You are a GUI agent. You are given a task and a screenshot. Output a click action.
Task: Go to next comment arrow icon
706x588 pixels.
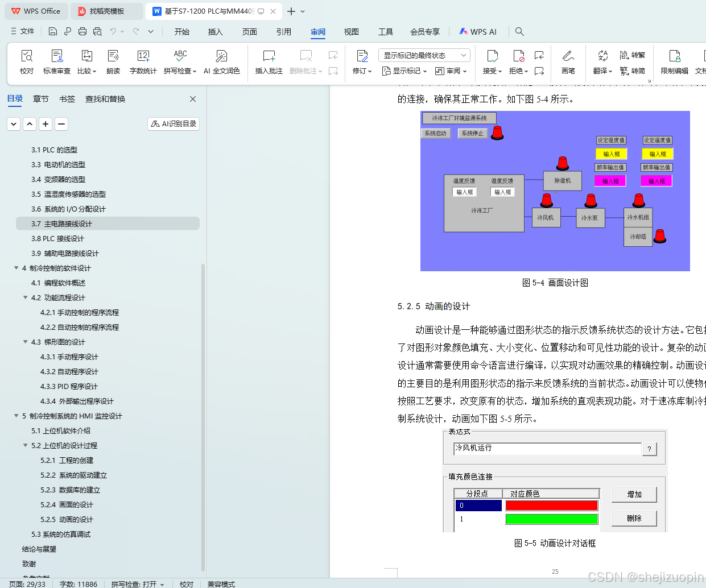(333, 71)
